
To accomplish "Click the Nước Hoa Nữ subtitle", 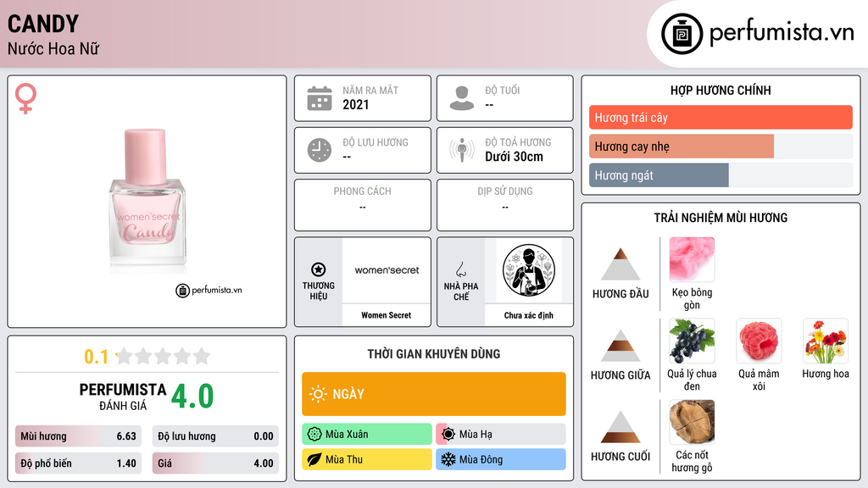I will (x=53, y=48).
